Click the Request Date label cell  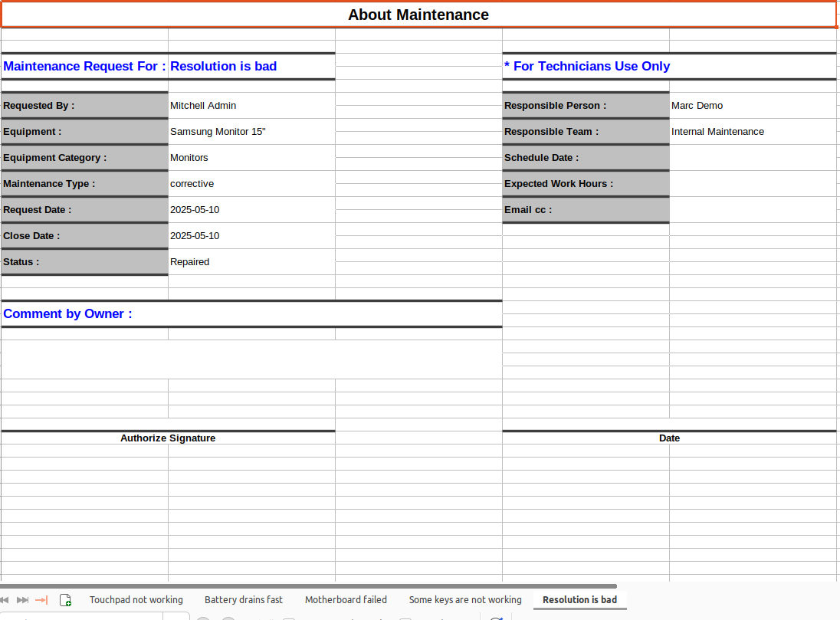point(84,210)
